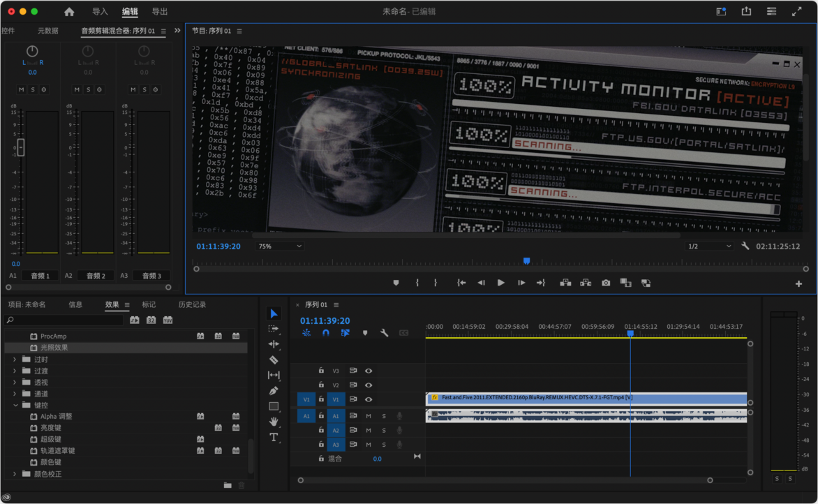818x504 pixels.
Task: Open Program monitor button editor plus
Action: (x=798, y=284)
